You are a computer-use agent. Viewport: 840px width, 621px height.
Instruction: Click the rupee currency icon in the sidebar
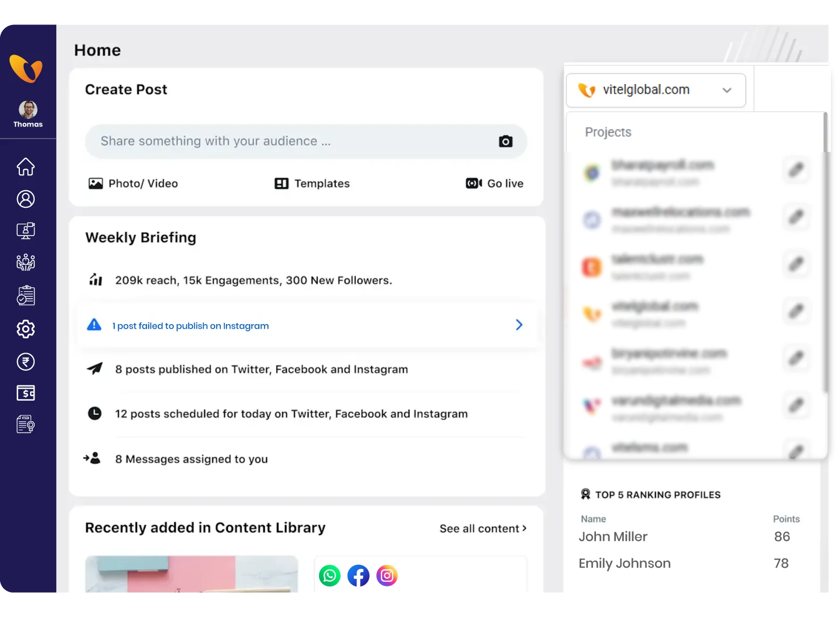(x=26, y=362)
